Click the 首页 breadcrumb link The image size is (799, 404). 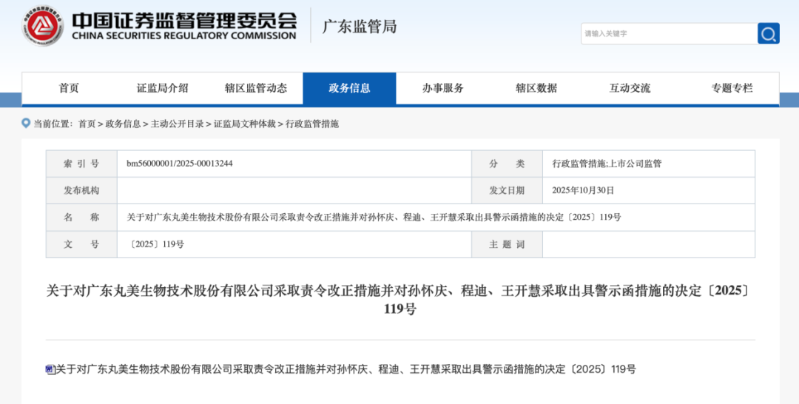pyautogui.click(x=87, y=124)
